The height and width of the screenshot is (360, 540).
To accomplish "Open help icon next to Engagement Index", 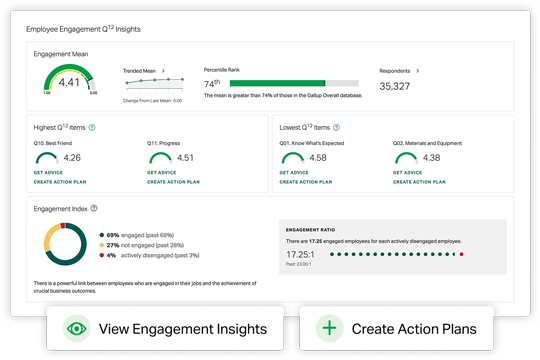I will coord(94,208).
